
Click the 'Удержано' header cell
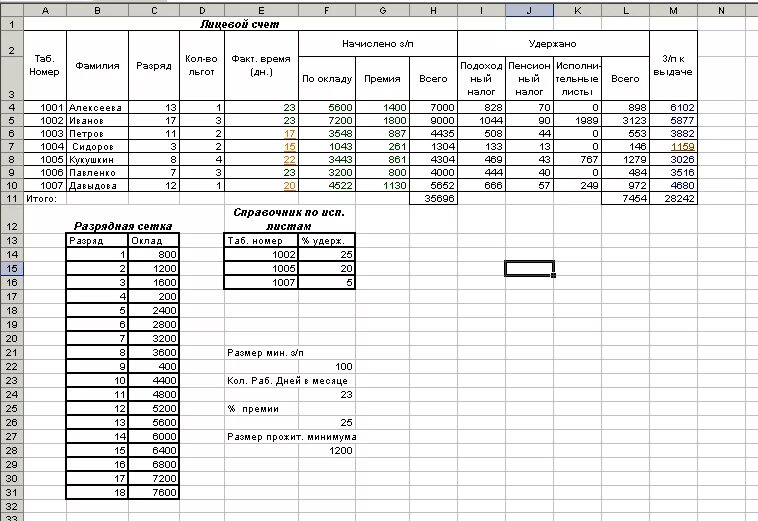tap(553, 43)
